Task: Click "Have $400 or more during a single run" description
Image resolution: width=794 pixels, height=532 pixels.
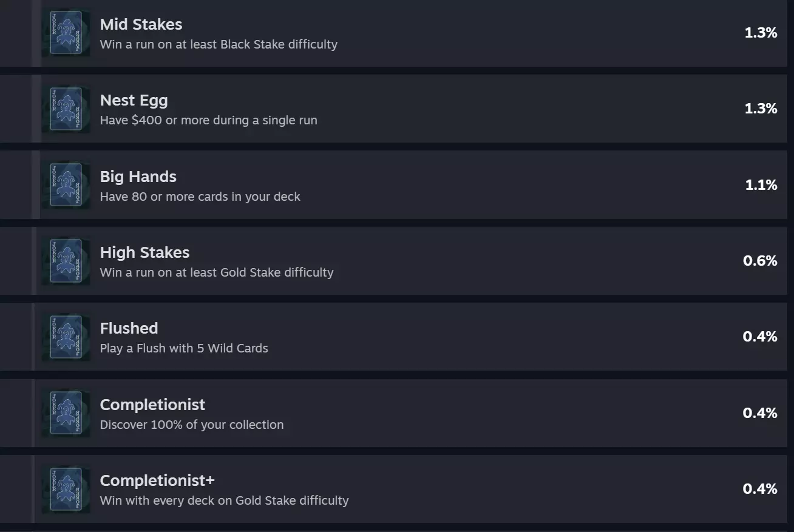Action: (208, 120)
